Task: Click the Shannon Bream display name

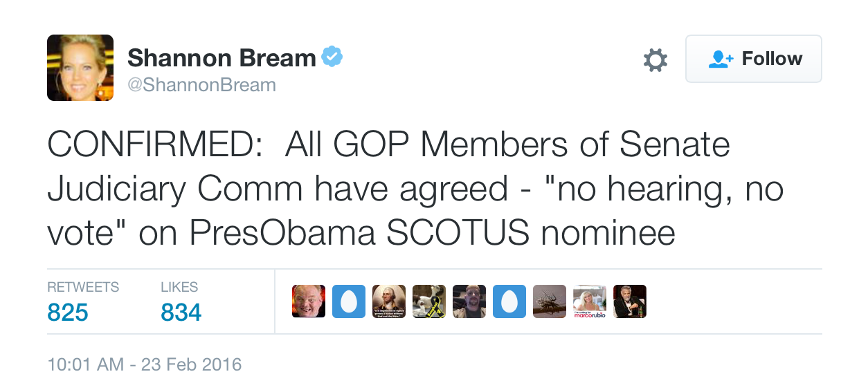Action: 221,58
